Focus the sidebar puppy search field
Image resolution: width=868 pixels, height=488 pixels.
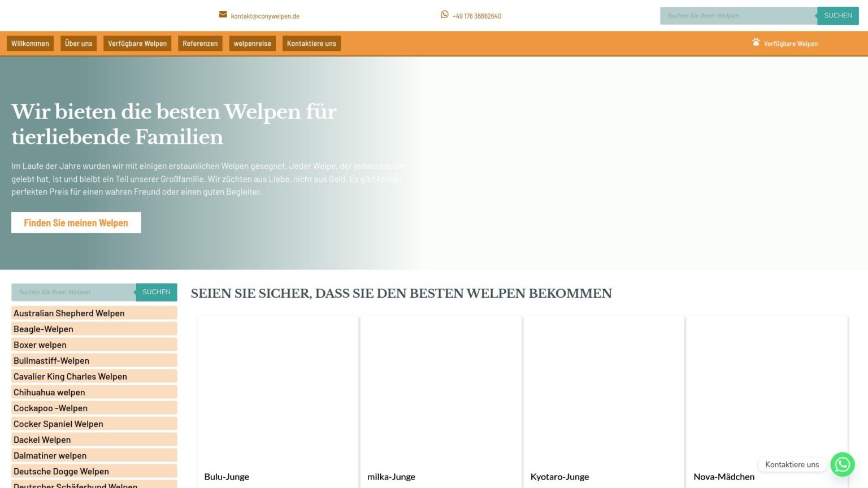[73, 292]
